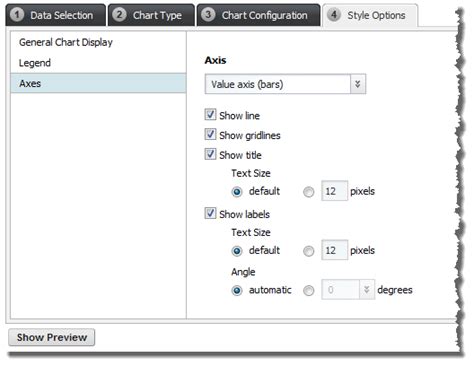474x366 pixels.
Task: Click the step 4 number badge
Action: click(x=334, y=15)
